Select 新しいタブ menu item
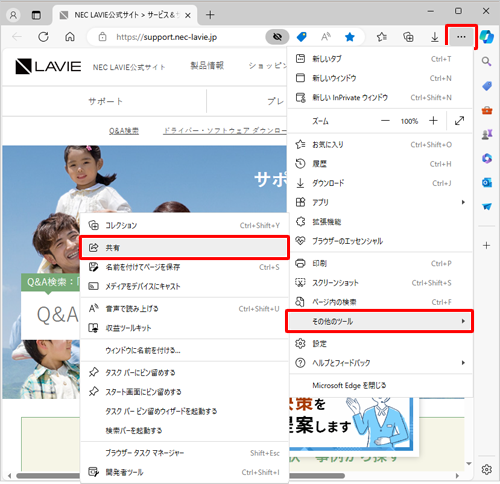 click(380, 59)
